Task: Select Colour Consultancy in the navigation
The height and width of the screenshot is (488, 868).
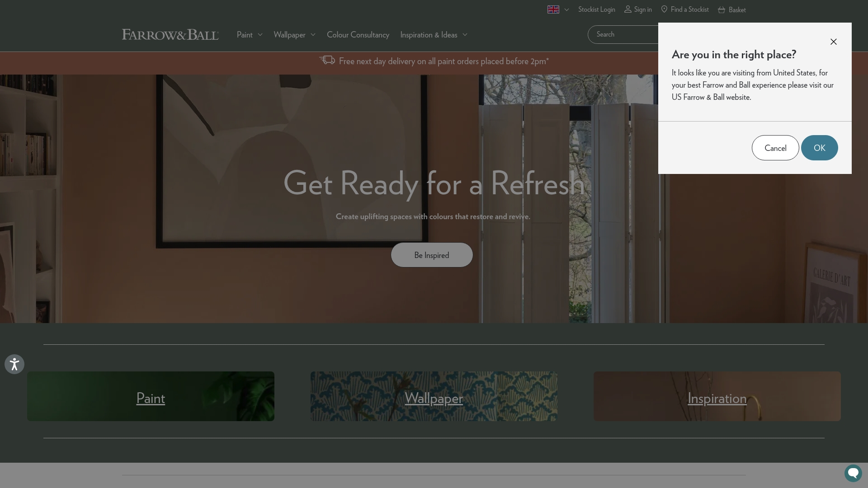Action: click(358, 34)
